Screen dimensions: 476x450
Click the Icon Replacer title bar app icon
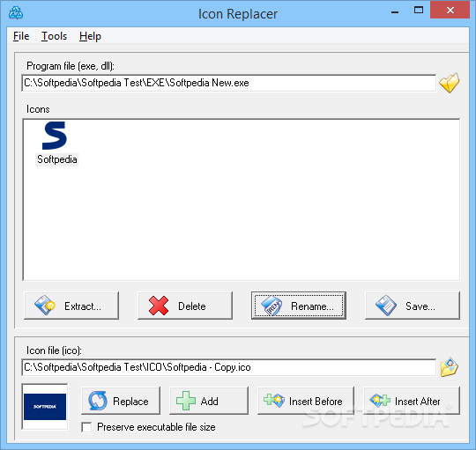[x=16, y=13]
